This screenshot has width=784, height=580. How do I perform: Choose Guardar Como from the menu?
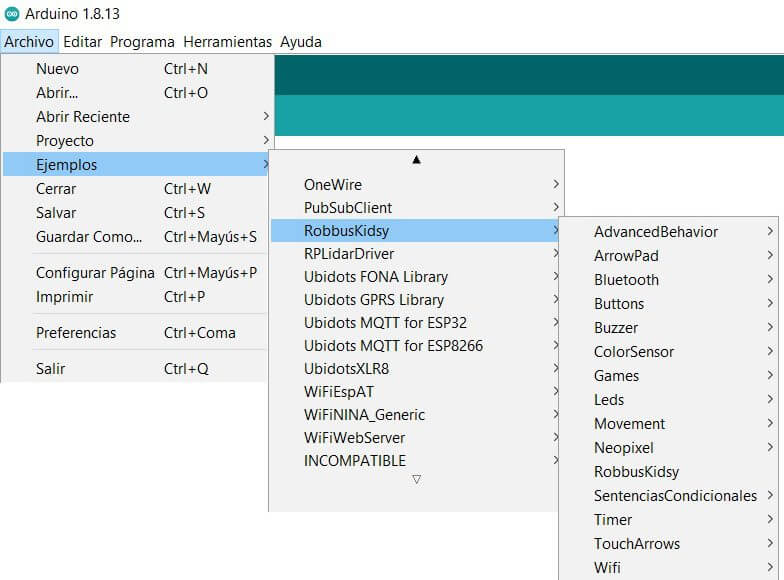(89, 237)
